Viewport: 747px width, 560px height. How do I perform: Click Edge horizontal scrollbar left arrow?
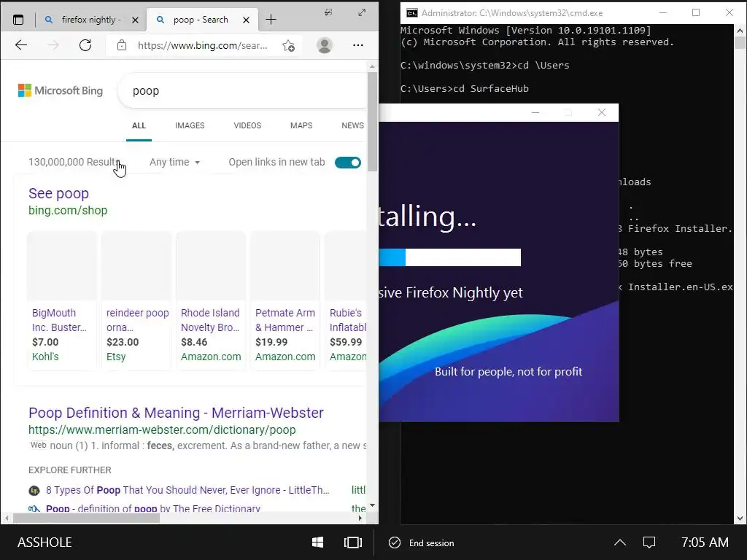tap(7, 518)
